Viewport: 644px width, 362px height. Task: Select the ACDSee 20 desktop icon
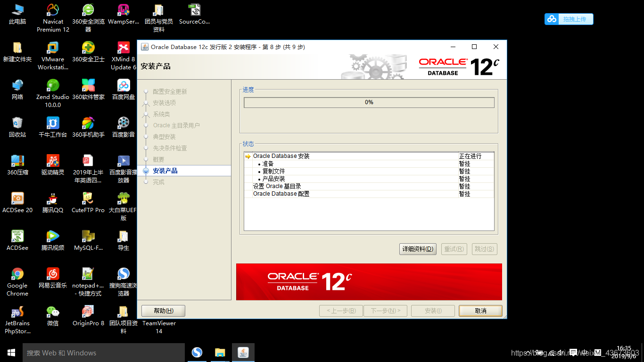click(17, 202)
